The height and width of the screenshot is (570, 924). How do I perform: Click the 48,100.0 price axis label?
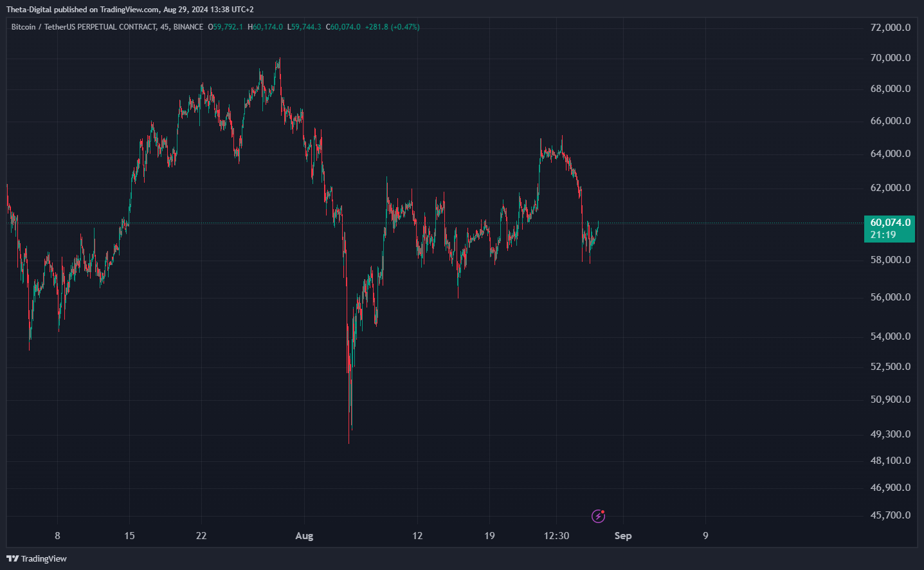(x=891, y=461)
